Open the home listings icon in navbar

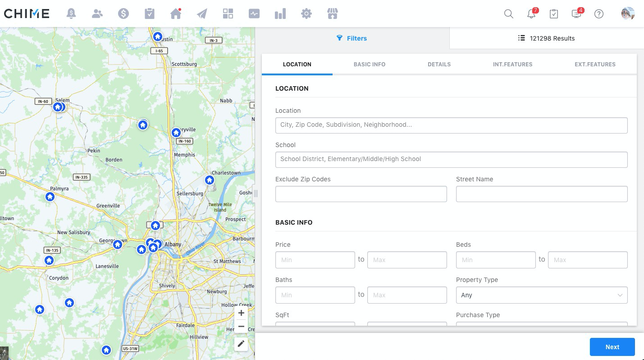coord(176,14)
